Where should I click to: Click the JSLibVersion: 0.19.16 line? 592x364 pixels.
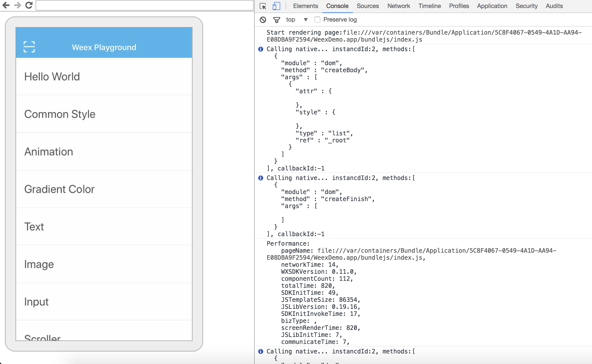(x=321, y=307)
